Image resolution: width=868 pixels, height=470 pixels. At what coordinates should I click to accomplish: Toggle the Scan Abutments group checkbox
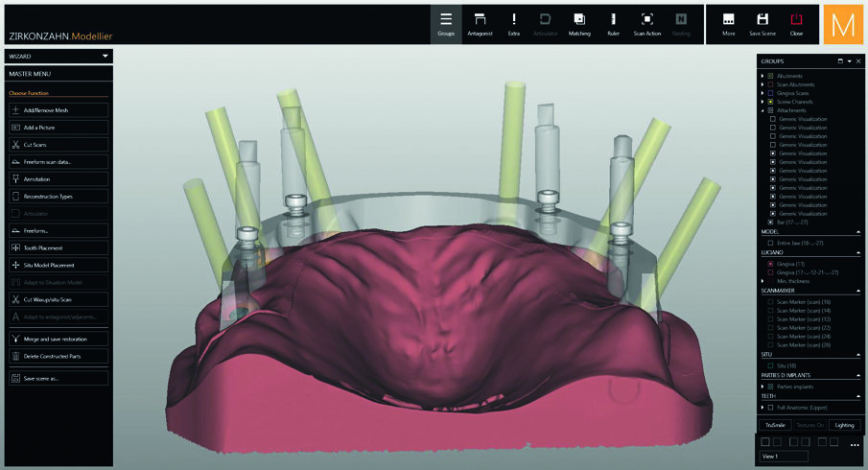pos(770,84)
